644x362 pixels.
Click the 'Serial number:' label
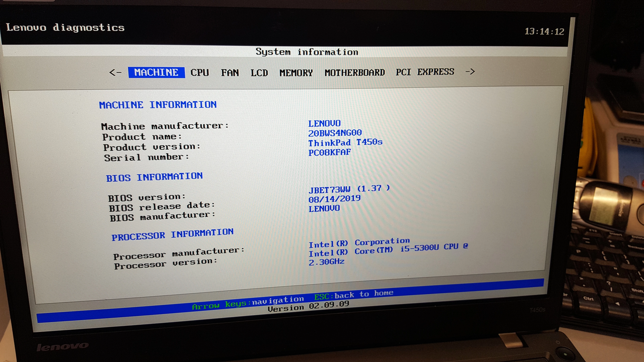tap(146, 157)
